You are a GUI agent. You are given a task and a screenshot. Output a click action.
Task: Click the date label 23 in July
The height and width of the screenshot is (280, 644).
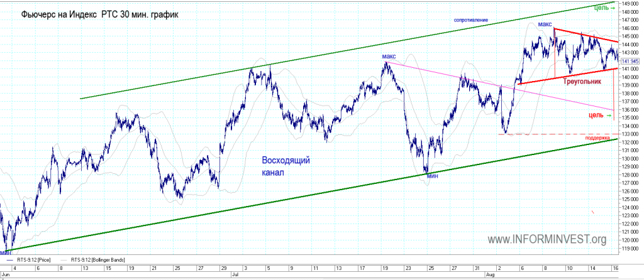[x=408, y=268]
